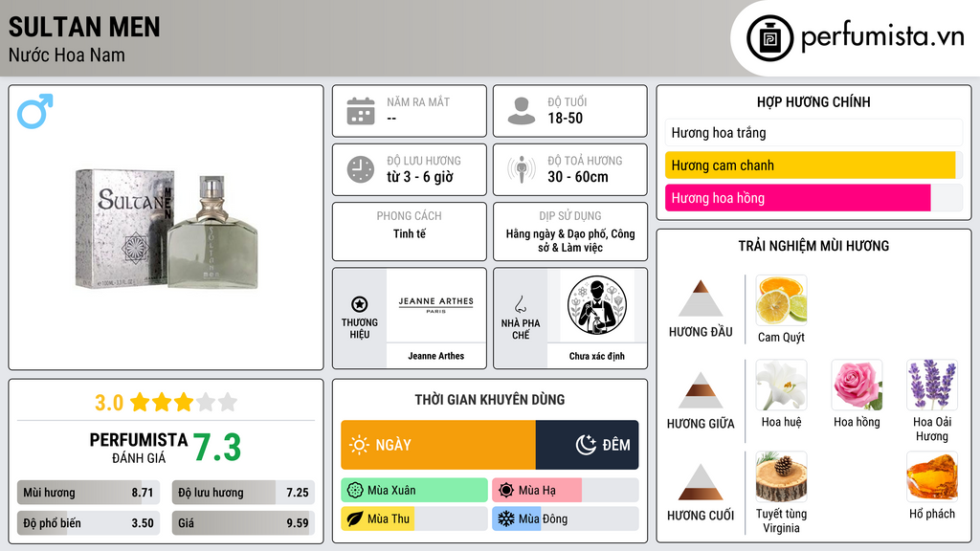Click the Hoa huệ note image
Screen dimensions: 980x551
pyautogui.click(x=781, y=385)
